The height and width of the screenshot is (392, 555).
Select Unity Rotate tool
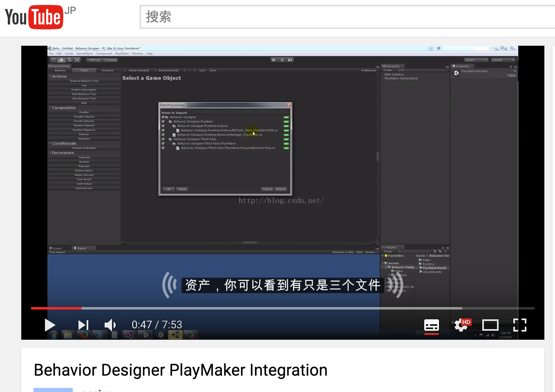pyautogui.click(x=69, y=60)
